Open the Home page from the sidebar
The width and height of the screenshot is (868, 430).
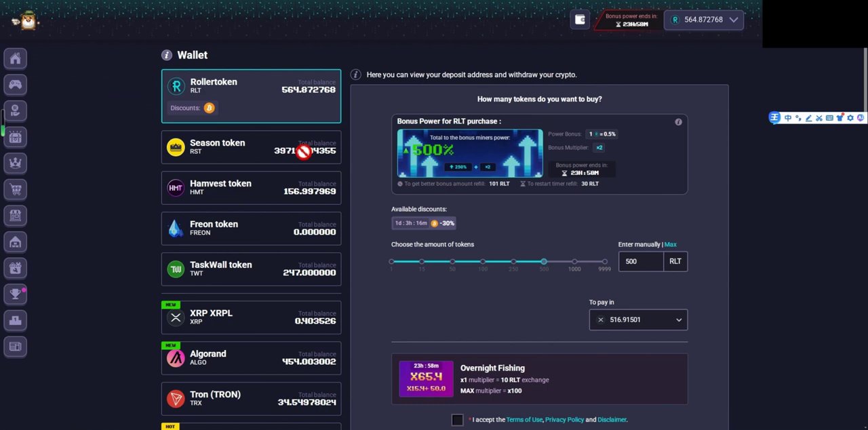click(x=16, y=58)
